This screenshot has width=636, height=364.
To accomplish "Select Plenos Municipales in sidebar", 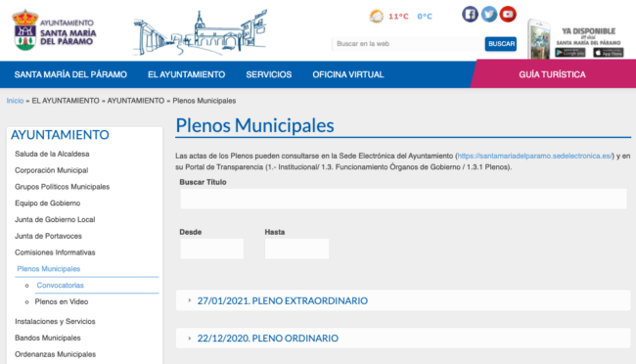I will coord(49,269).
